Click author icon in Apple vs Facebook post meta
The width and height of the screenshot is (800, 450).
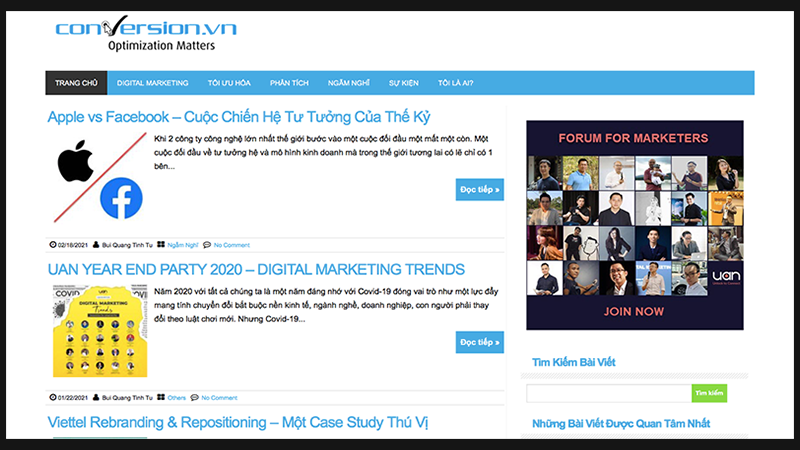tap(96, 245)
